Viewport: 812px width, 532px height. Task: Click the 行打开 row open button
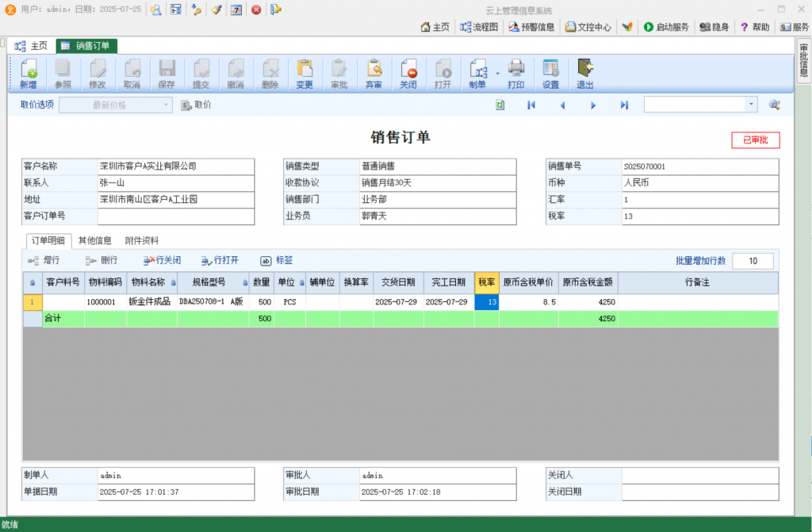point(220,261)
